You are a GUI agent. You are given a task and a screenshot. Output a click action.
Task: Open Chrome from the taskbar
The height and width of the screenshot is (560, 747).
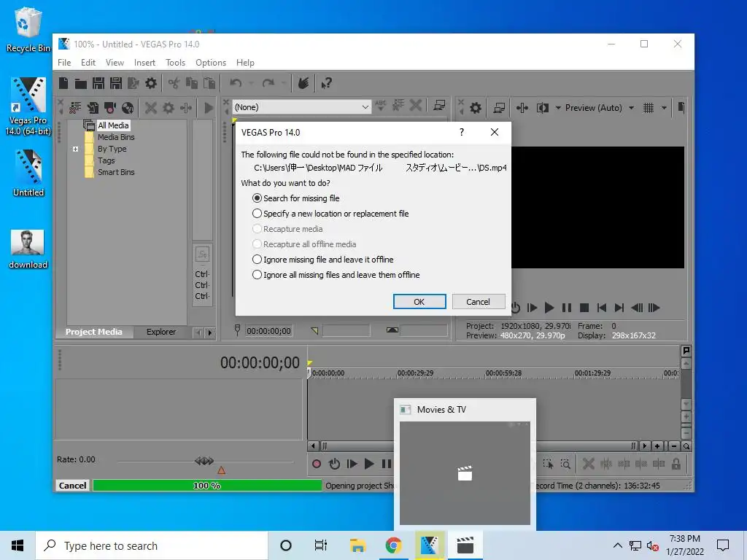click(x=393, y=545)
